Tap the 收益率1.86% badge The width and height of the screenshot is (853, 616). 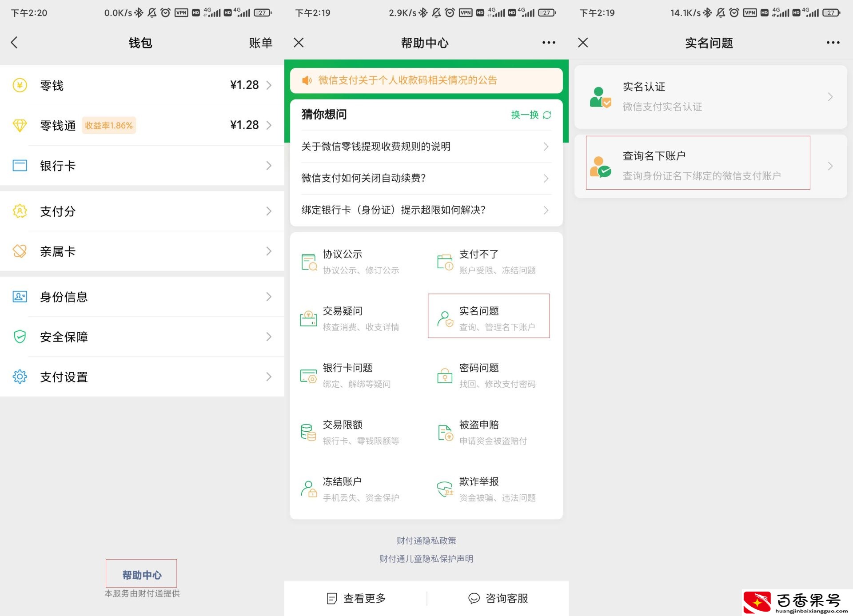coord(109,126)
